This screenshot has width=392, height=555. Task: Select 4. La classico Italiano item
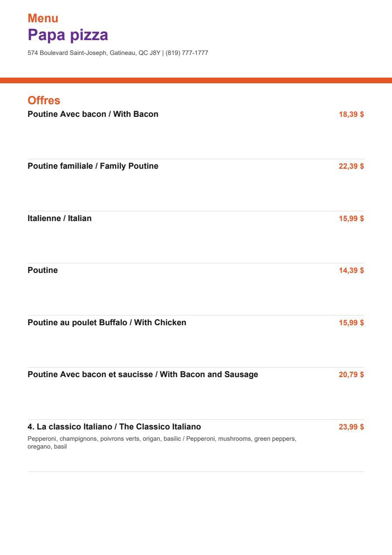tap(115, 426)
